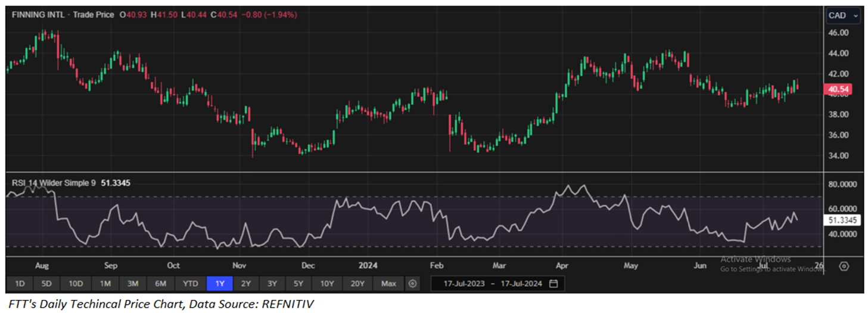
Task: Click the active 1Y range button
Action: [219, 284]
